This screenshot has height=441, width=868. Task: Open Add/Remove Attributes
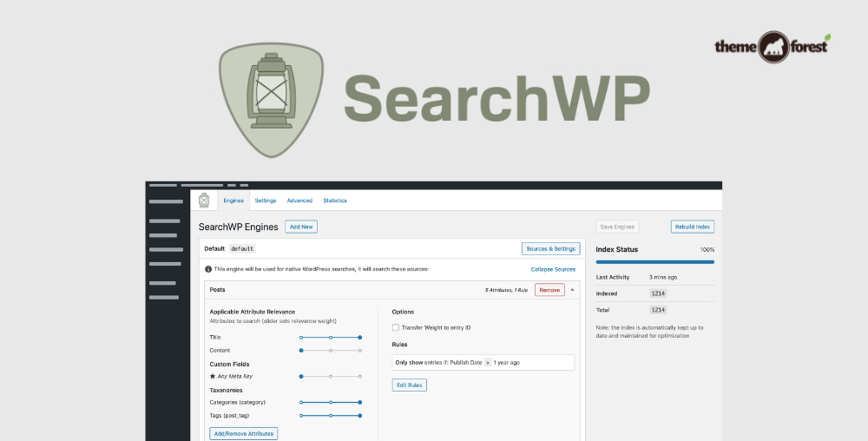tap(243, 433)
